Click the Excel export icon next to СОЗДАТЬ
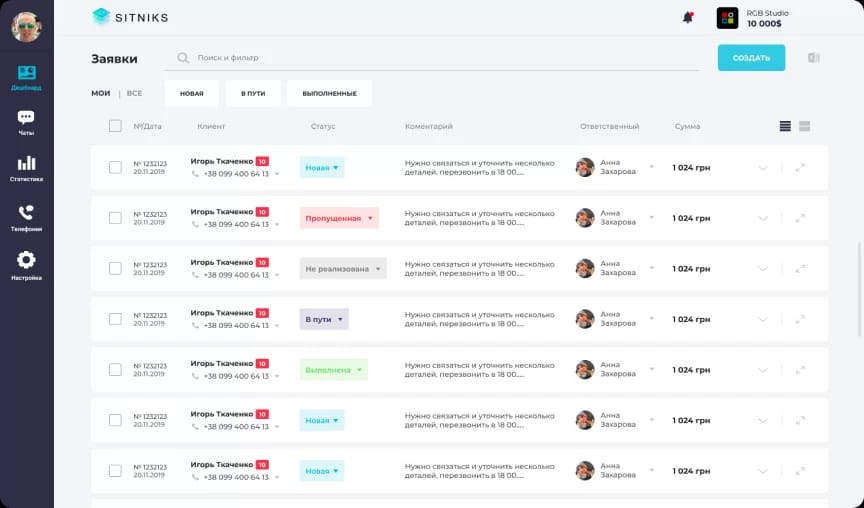Screen dimensions: 864x508 click(814, 58)
